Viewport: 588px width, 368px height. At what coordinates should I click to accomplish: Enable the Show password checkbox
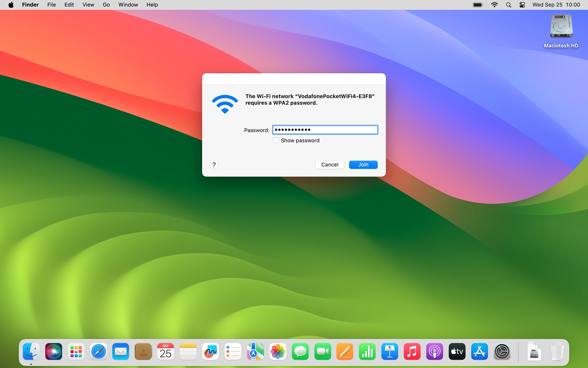click(x=276, y=140)
